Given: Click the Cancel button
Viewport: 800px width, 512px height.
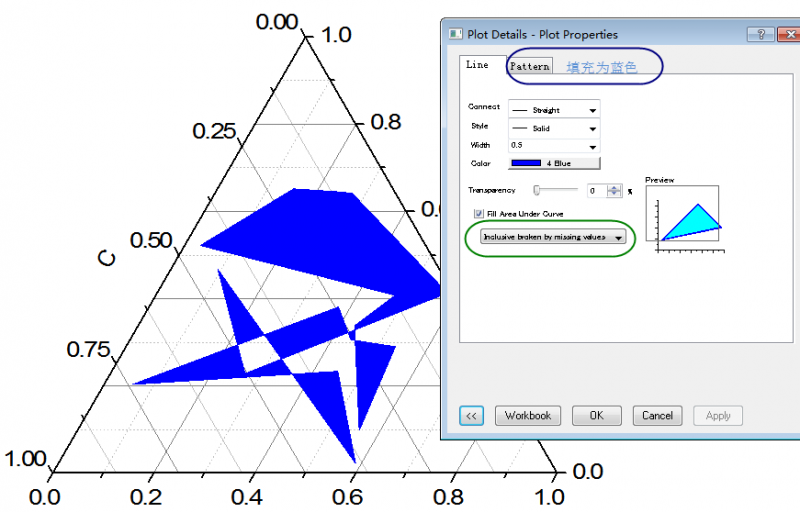Looking at the screenshot, I should point(657,416).
